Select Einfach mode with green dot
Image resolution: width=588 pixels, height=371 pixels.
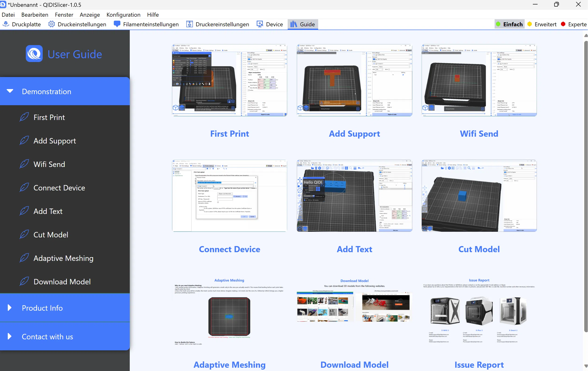pos(509,24)
